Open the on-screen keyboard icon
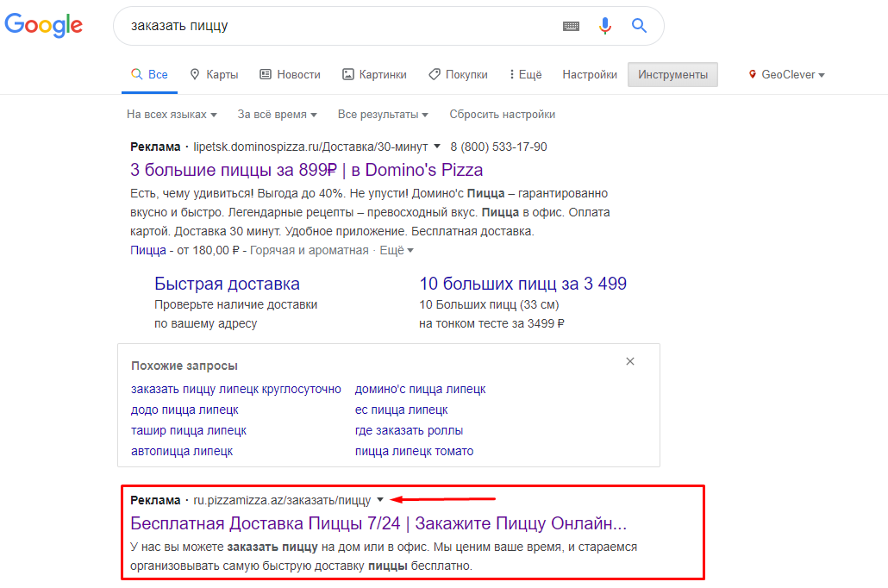This screenshot has height=588, width=888. pos(571,26)
